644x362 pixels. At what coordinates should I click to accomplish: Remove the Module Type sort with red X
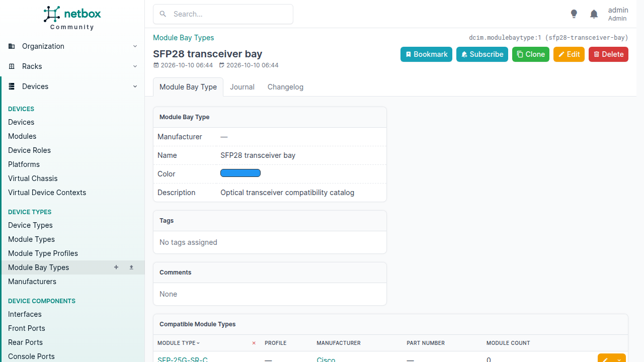point(254,343)
